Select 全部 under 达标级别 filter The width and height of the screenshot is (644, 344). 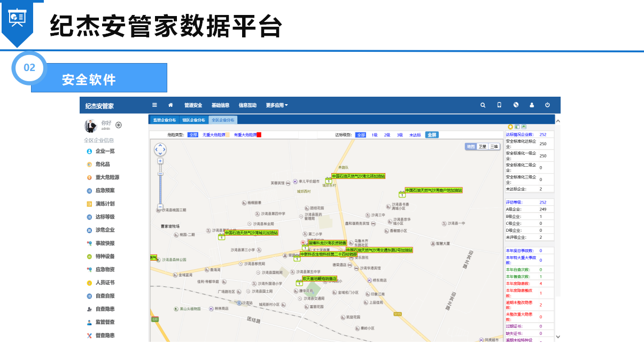pyautogui.click(x=361, y=135)
